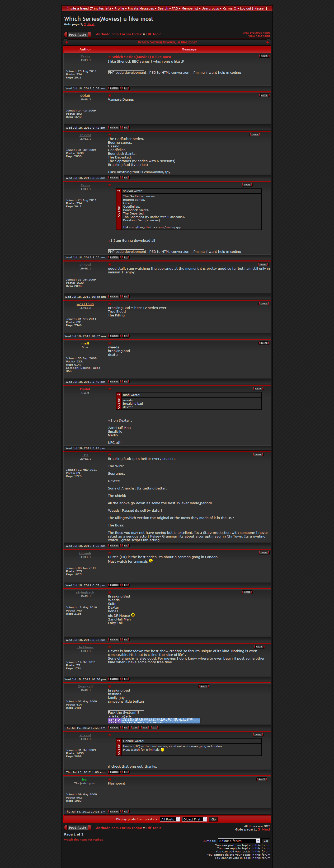Click the top Post Reply button

click(x=77, y=34)
